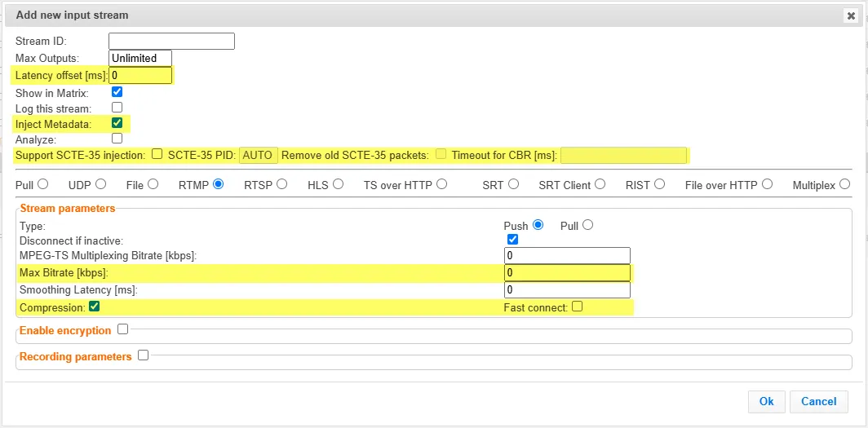
Task: Focus the Max Outputs field showing Unlimited
Action: pyautogui.click(x=140, y=58)
